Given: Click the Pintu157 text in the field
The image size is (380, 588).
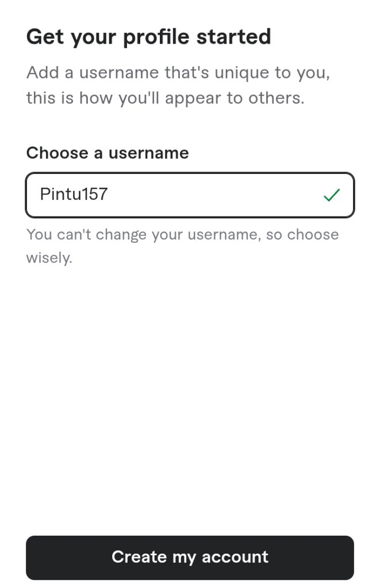Looking at the screenshot, I should click(x=74, y=194).
